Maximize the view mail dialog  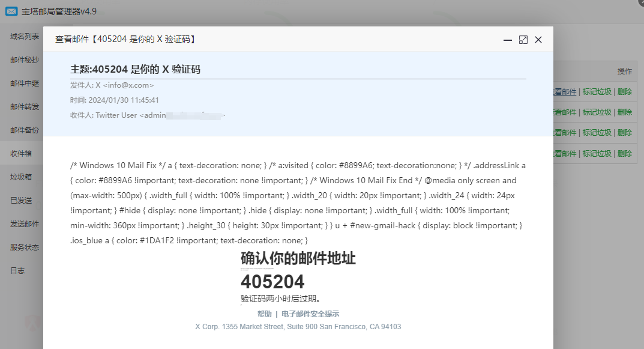click(523, 40)
